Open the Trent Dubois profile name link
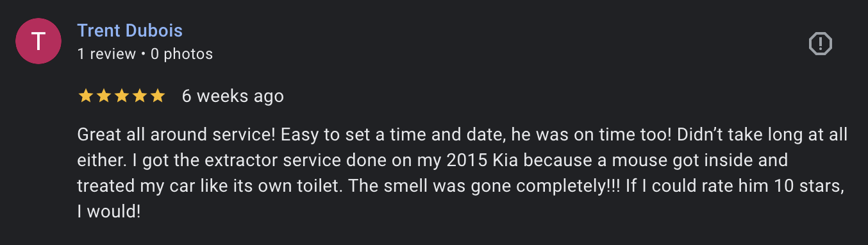This screenshot has height=245, width=868. (130, 30)
